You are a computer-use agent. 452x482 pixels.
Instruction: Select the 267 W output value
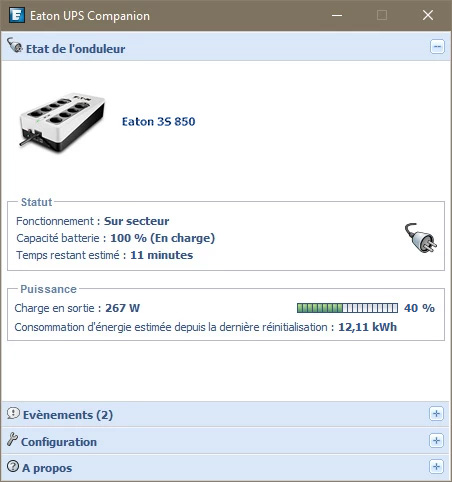tap(123, 308)
